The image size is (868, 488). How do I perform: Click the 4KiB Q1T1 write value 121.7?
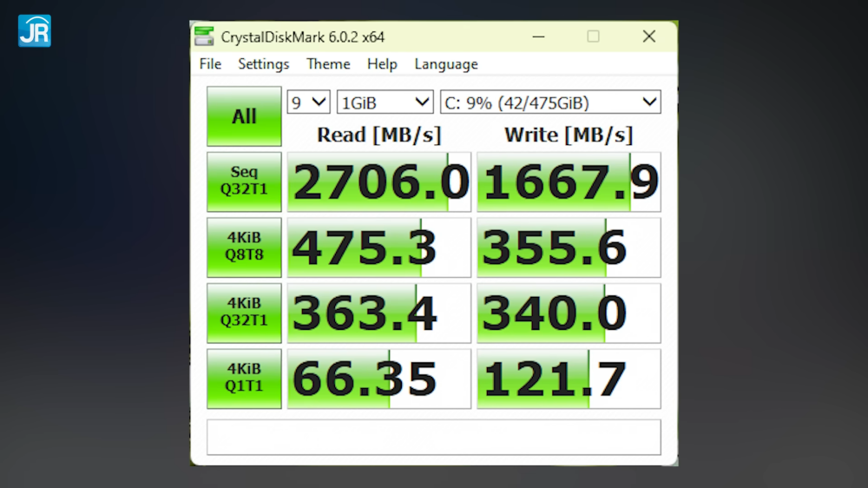click(569, 379)
